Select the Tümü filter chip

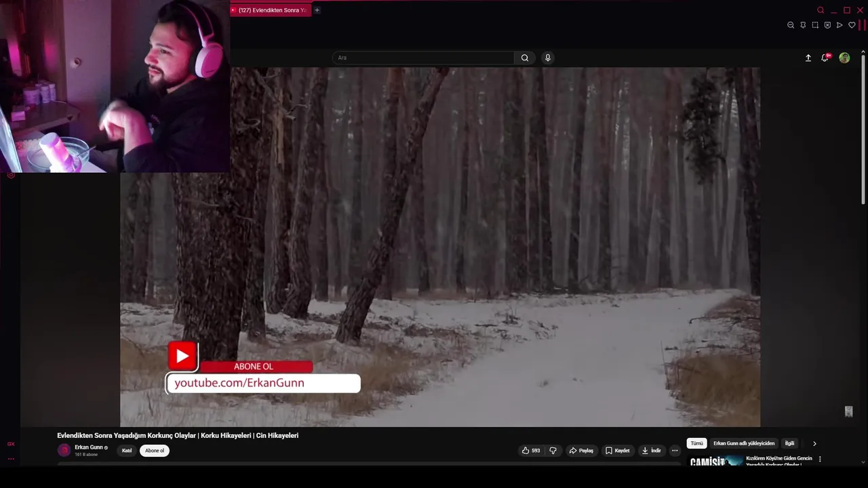coord(696,443)
